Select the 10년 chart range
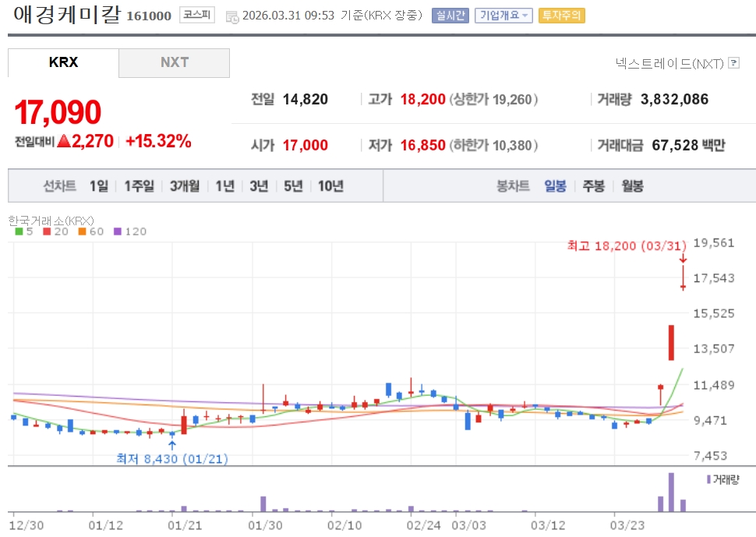Screen dimensions: 756x537 (x=330, y=186)
